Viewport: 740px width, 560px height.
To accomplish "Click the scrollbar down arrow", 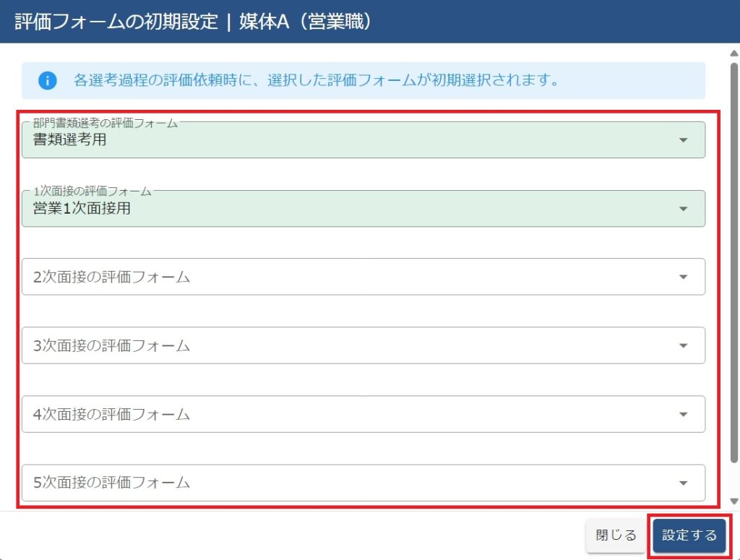I will point(734,501).
